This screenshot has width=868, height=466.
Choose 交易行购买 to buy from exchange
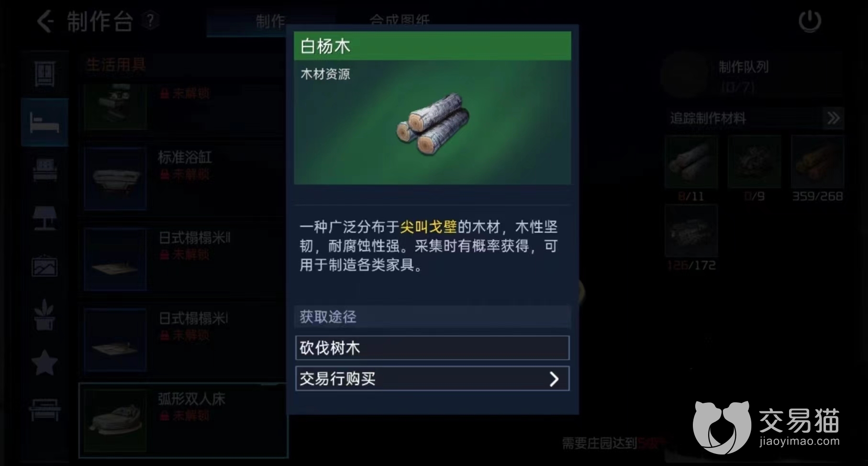click(433, 378)
